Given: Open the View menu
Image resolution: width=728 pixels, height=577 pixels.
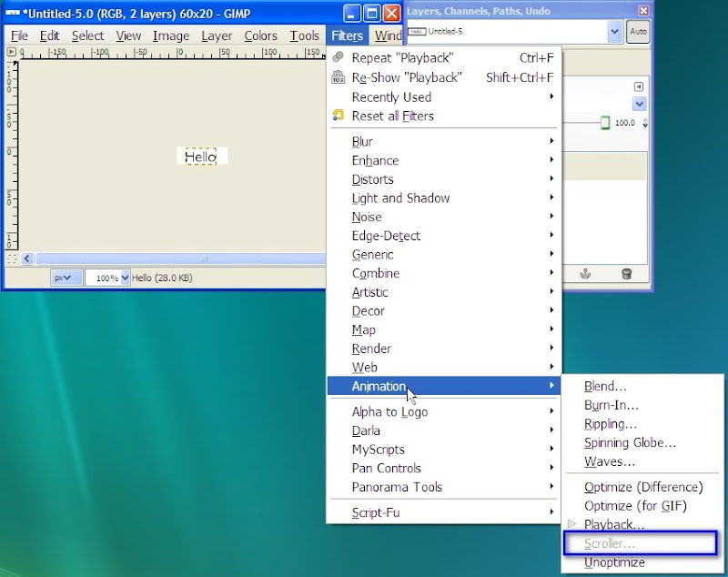Looking at the screenshot, I should point(128,35).
